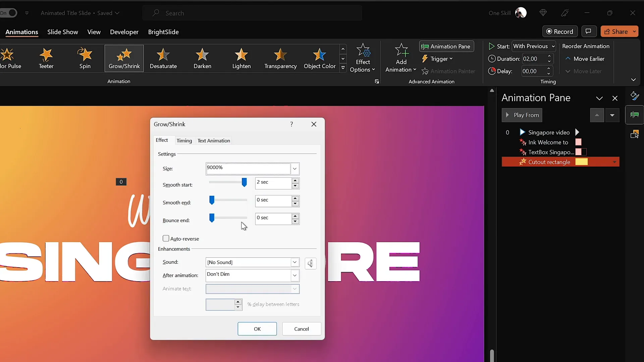The width and height of the screenshot is (644, 362).
Task: Apply the Teeter animation effect
Action: pos(46,58)
